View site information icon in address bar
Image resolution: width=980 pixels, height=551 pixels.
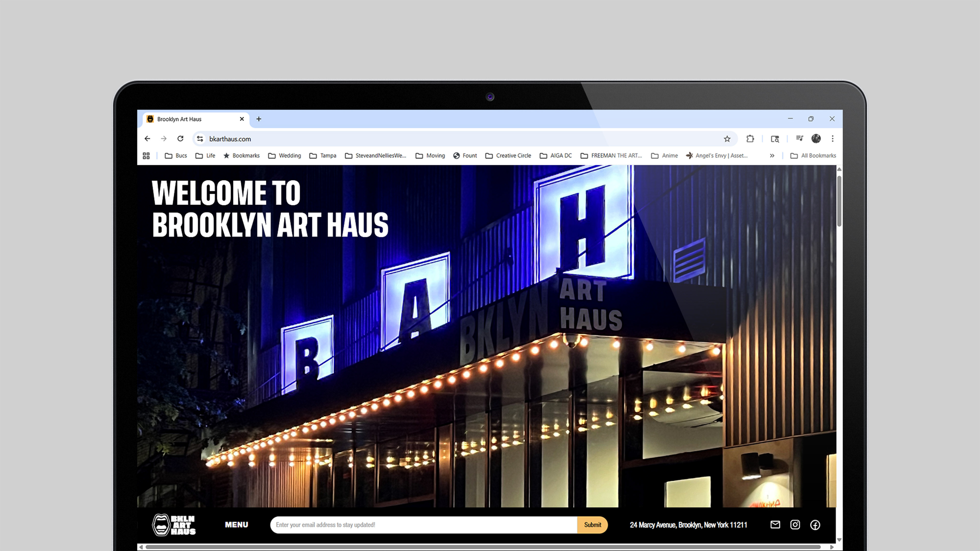click(x=200, y=139)
